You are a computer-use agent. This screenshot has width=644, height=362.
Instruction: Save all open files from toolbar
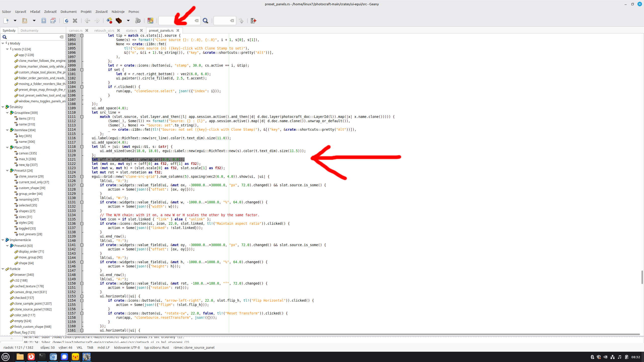(x=53, y=21)
